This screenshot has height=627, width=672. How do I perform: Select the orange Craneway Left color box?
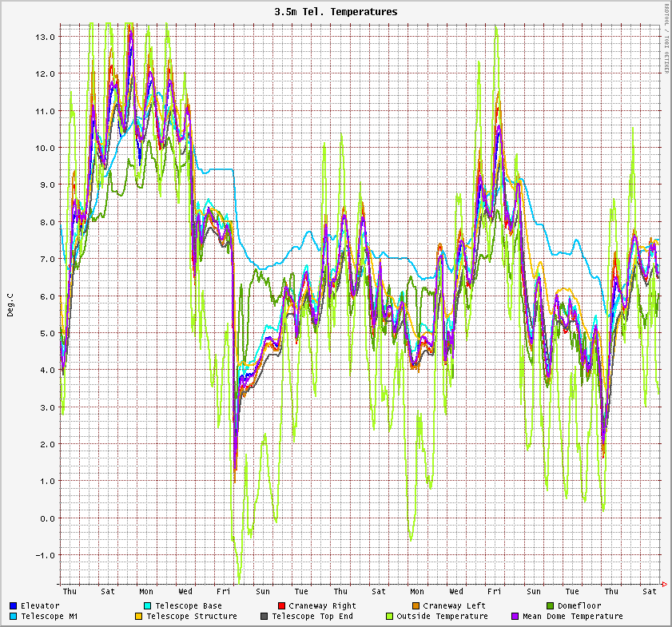pos(416,606)
